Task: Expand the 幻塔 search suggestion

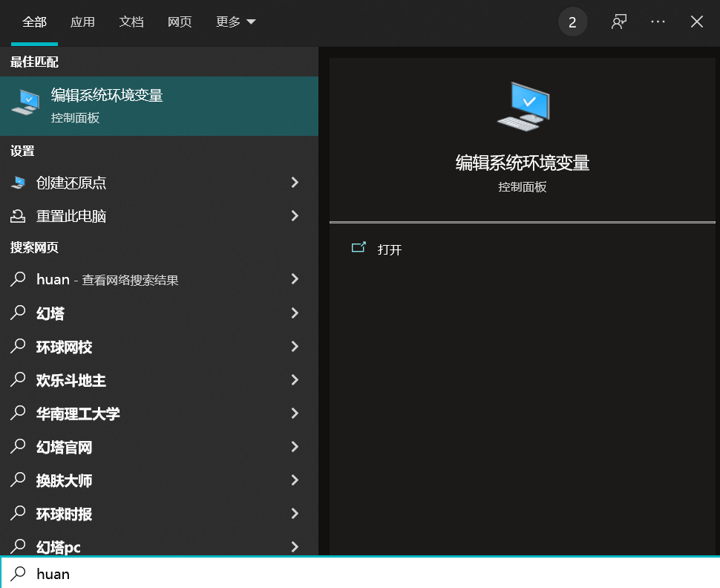Action: point(295,313)
